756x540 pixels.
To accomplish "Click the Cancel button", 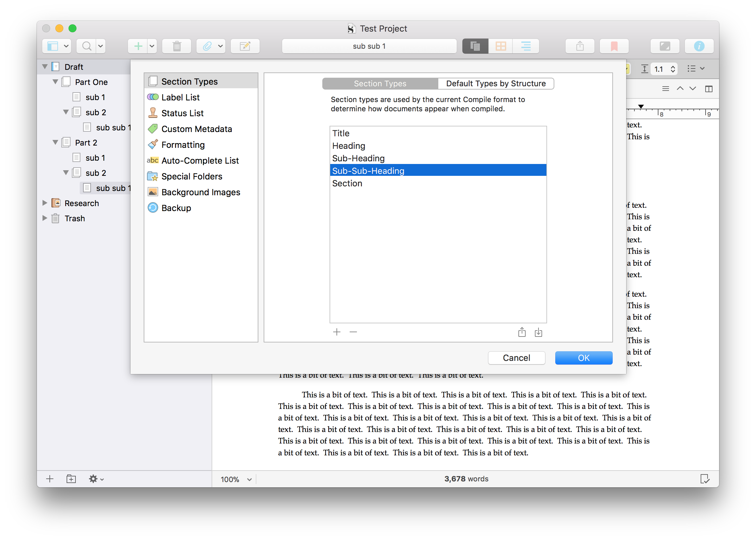I will tap(516, 358).
